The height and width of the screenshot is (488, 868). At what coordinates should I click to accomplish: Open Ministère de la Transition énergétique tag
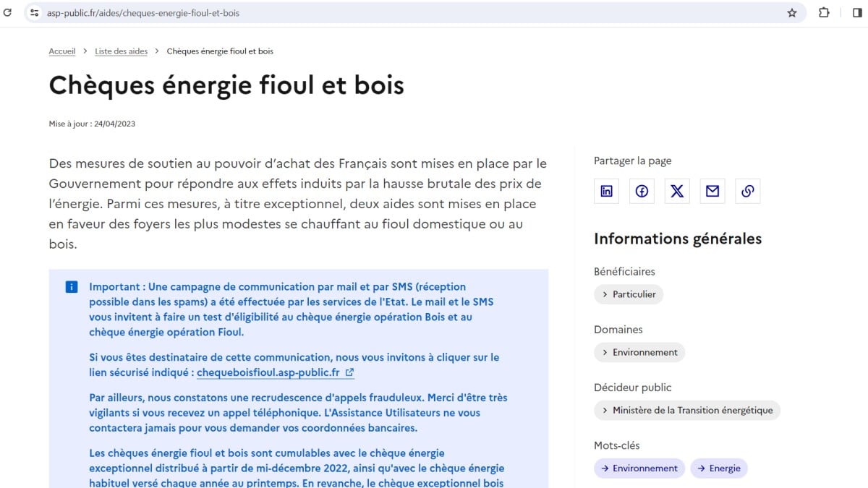click(x=687, y=410)
